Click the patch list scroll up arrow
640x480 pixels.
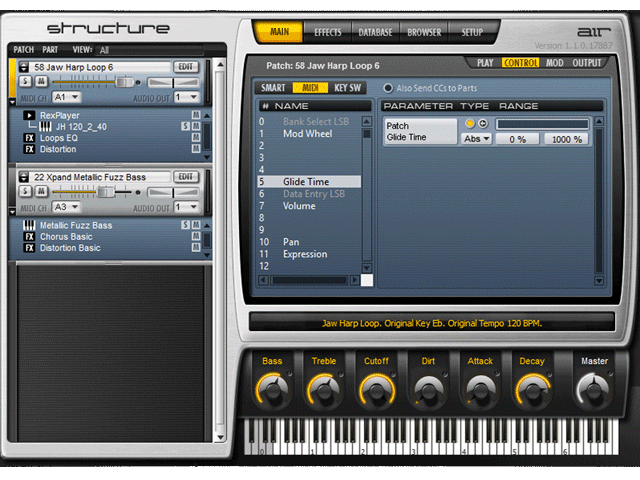(220, 64)
